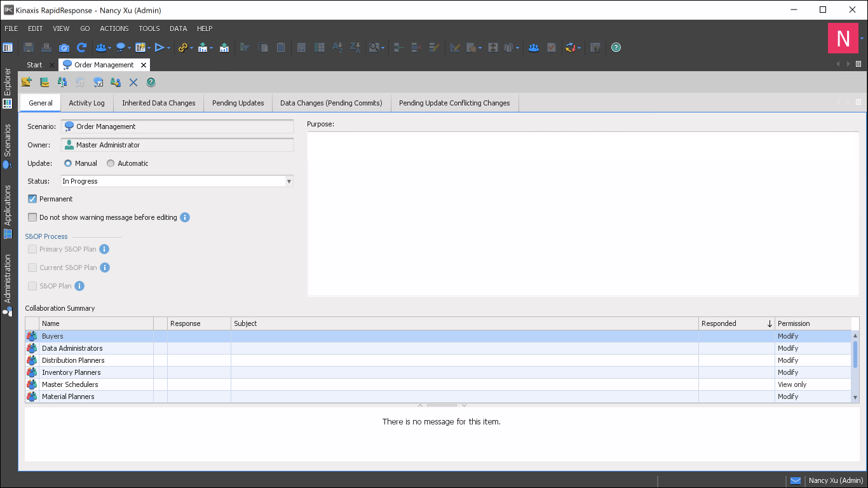The width and height of the screenshot is (868, 488).
Task: Expand the scenario bubble toolbar dropdown arrow
Action: click(129, 48)
